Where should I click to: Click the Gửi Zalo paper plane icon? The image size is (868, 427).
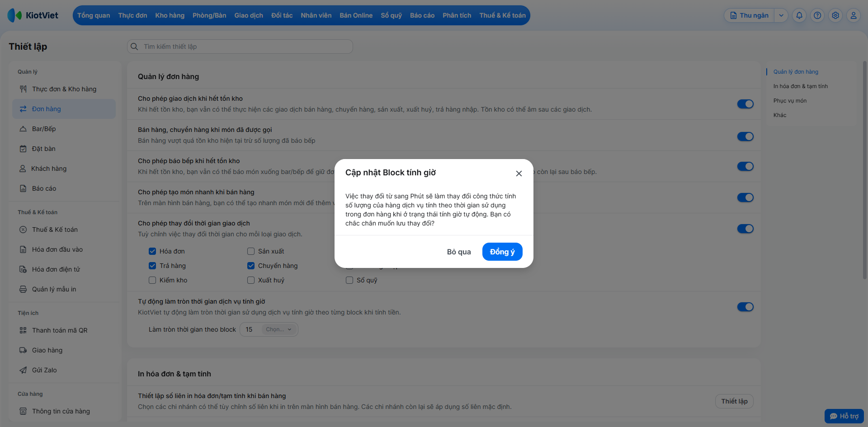pos(23,370)
